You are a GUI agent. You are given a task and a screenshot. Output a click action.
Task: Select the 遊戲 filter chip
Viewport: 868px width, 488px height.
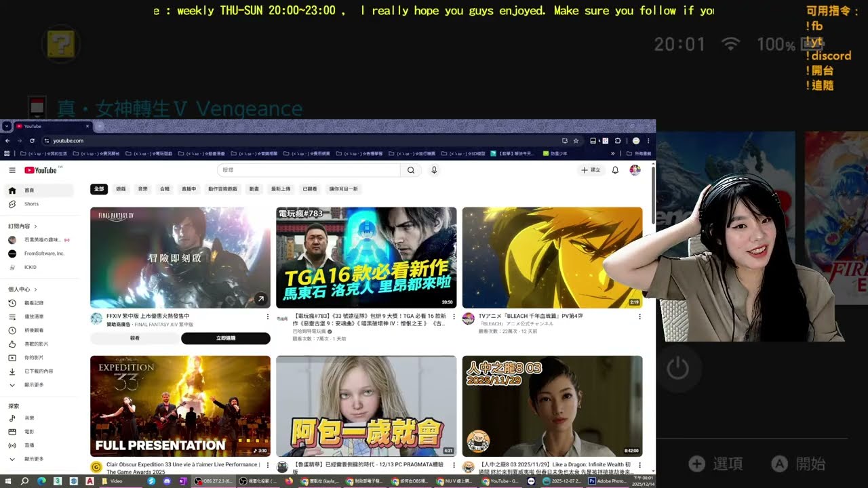coord(121,189)
